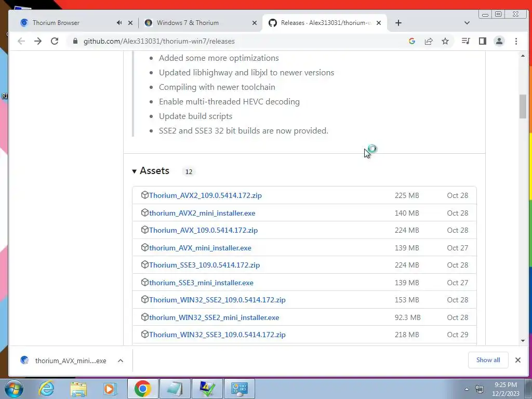Click the address bar URL
This screenshot has width=532, height=399.
coord(159,41)
